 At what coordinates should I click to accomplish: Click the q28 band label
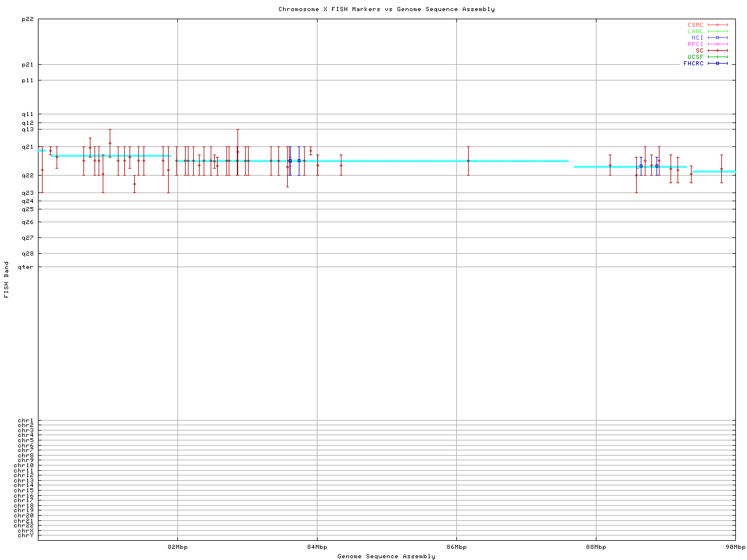click(x=27, y=254)
